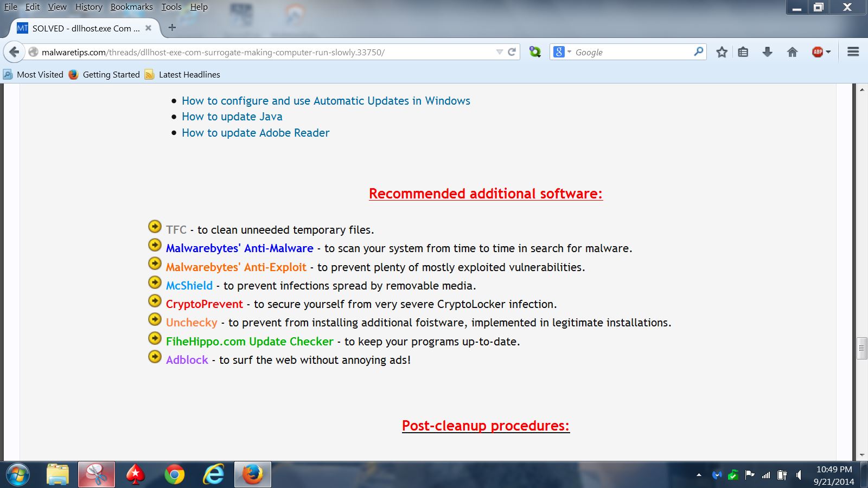
Task: Click the search magnifier in the Google box
Action: (x=699, y=52)
